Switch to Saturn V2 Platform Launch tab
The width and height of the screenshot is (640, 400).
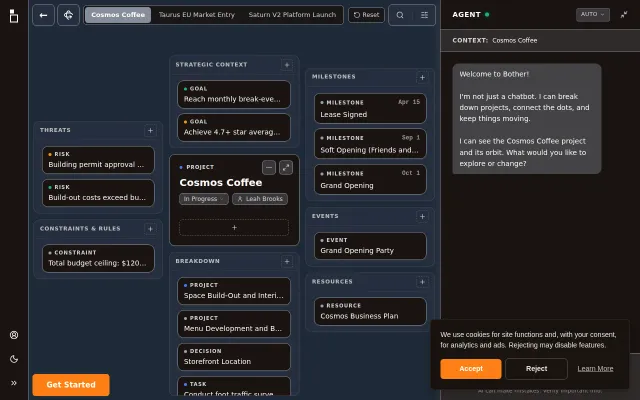pyautogui.click(x=292, y=15)
